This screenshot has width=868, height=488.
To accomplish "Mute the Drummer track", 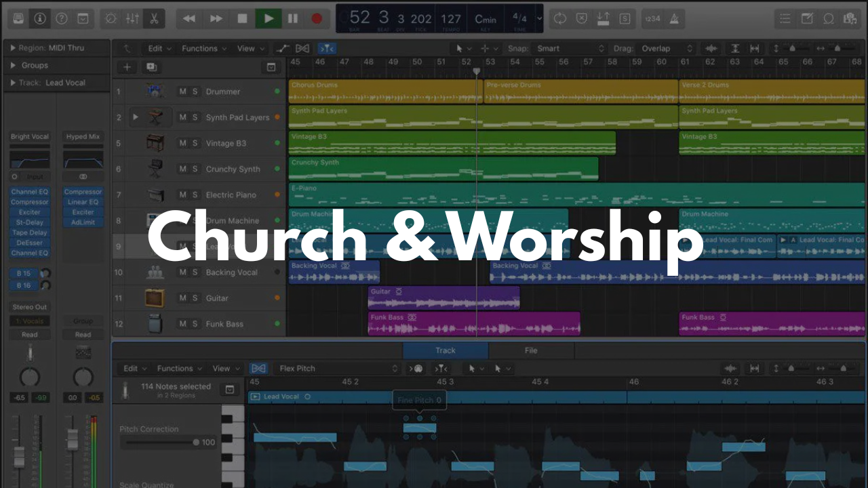I will pos(182,91).
